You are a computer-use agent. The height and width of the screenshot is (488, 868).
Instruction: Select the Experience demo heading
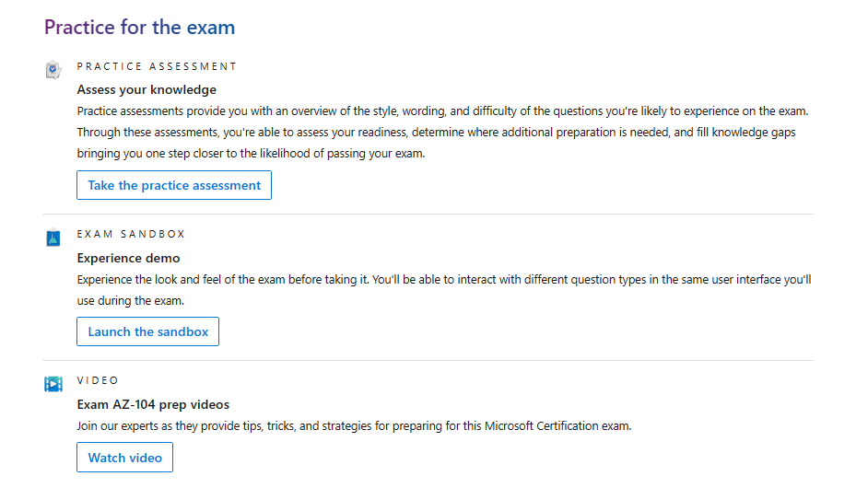pyautogui.click(x=128, y=258)
